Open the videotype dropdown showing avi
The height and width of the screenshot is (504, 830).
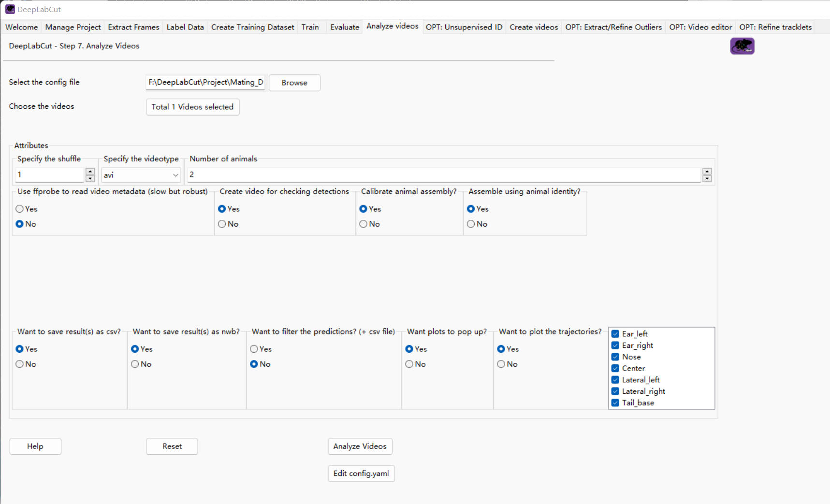[x=141, y=175]
